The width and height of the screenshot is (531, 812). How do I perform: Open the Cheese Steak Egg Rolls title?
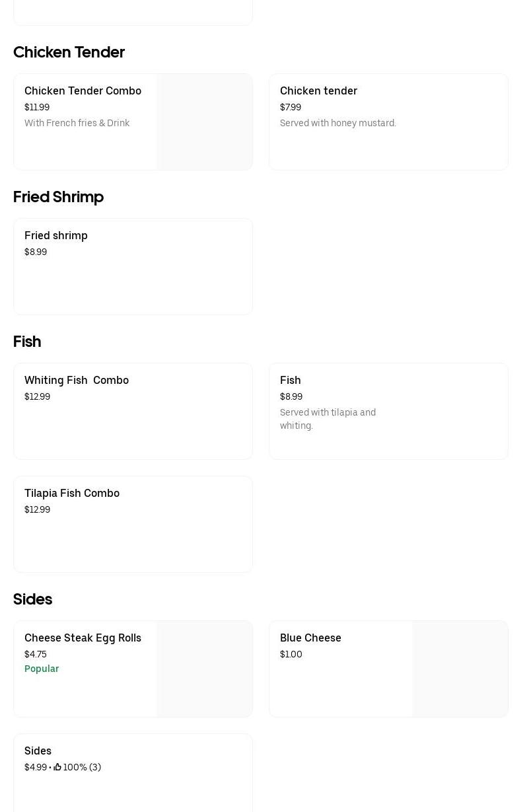pos(83,638)
